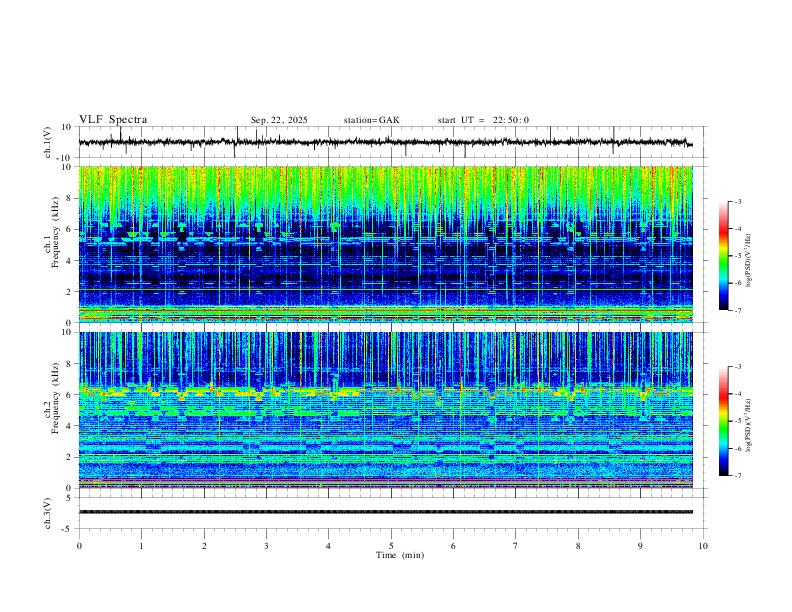792x612 pixels.
Task: Click the "8" kHz tick on ch.1 frequency axis
Action: [x=71, y=198]
